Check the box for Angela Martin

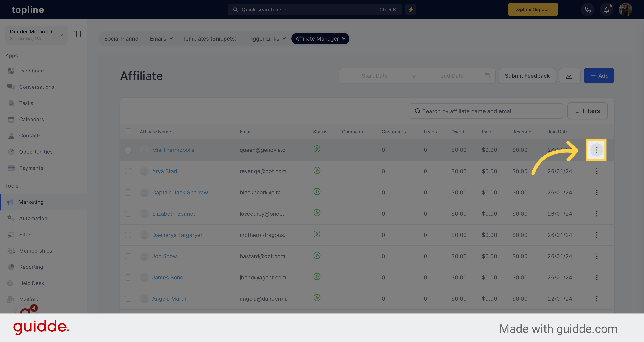coord(128,299)
